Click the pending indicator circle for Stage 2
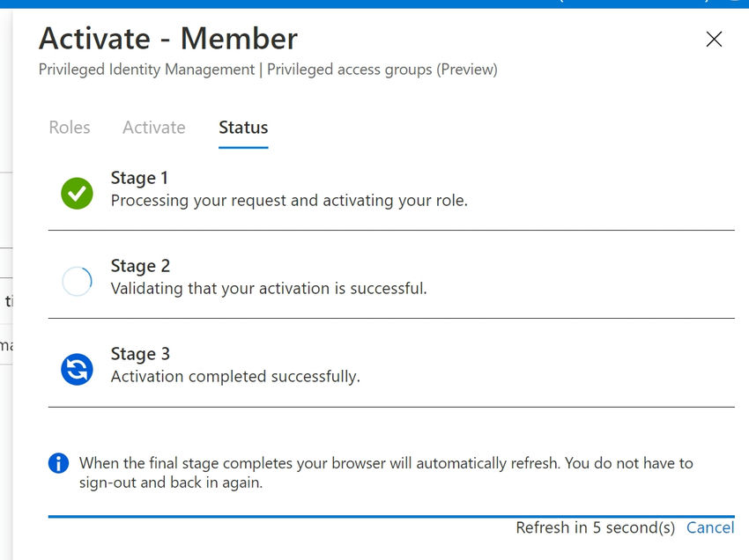This screenshot has height=560, width=749. (77, 281)
